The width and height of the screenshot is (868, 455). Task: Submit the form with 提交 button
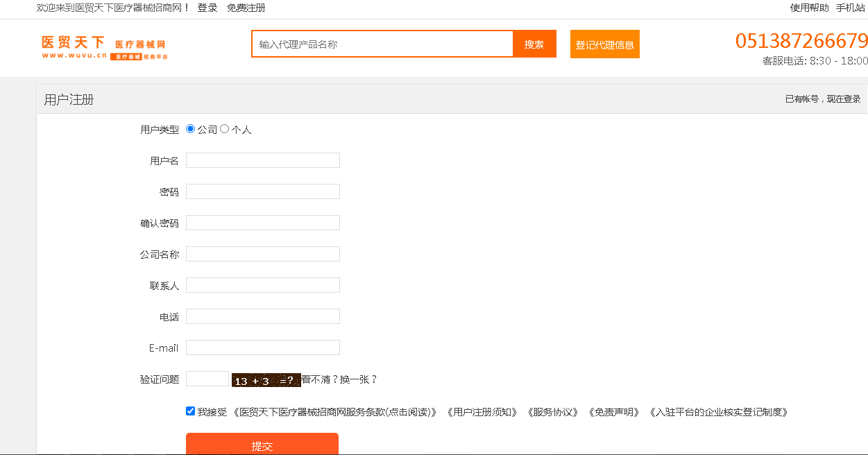[262, 445]
